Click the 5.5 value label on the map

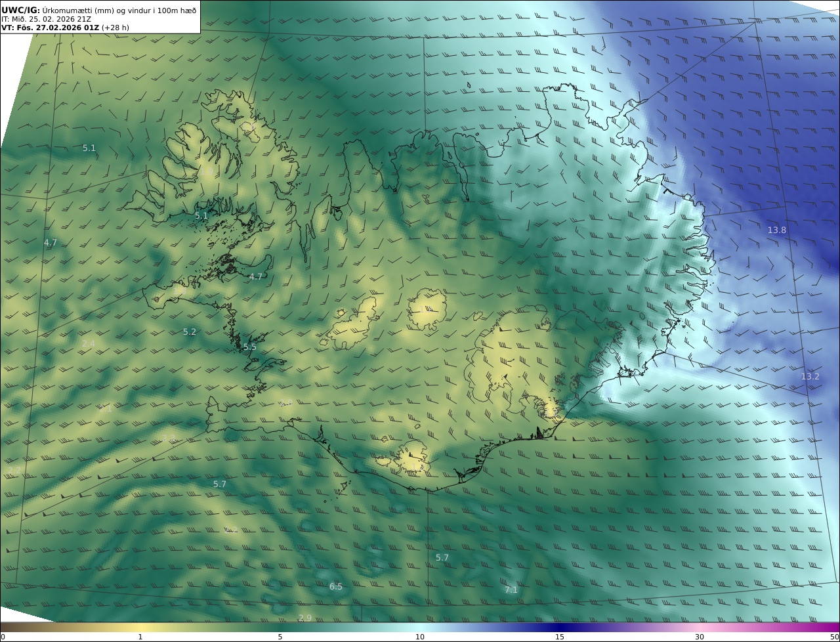250,347
